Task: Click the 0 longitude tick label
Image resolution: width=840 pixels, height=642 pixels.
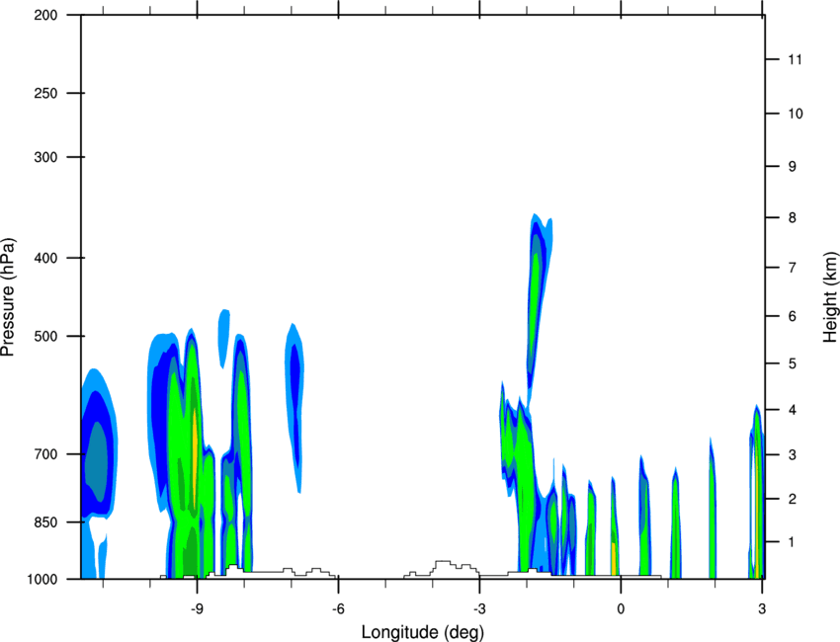Action: [x=621, y=608]
